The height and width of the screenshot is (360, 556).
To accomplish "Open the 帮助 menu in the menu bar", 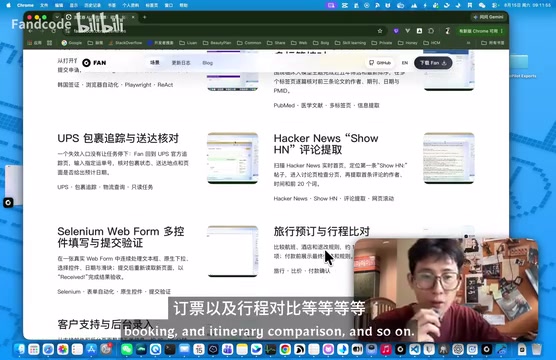I will [183, 5].
